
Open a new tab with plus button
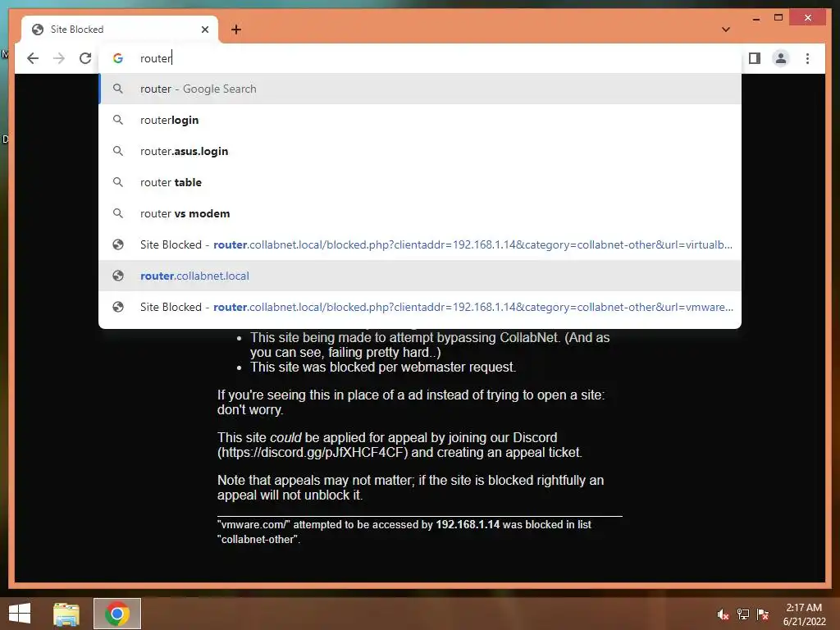click(x=236, y=30)
